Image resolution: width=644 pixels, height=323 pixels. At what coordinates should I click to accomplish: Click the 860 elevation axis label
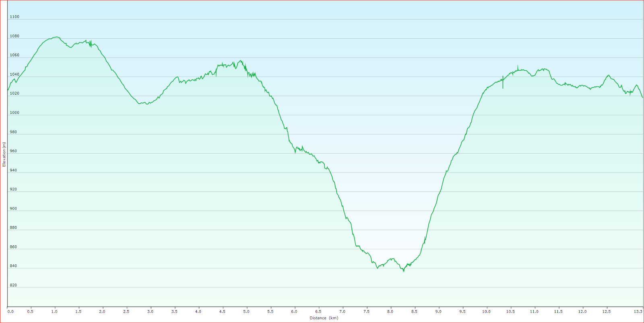[x=14, y=247]
